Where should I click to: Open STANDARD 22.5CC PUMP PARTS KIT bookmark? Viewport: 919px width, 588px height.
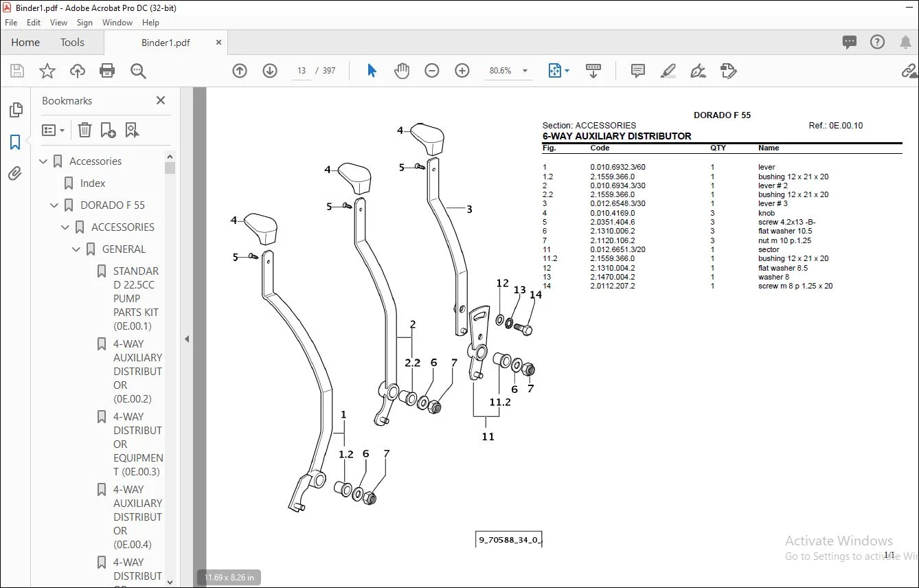click(137, 299)
